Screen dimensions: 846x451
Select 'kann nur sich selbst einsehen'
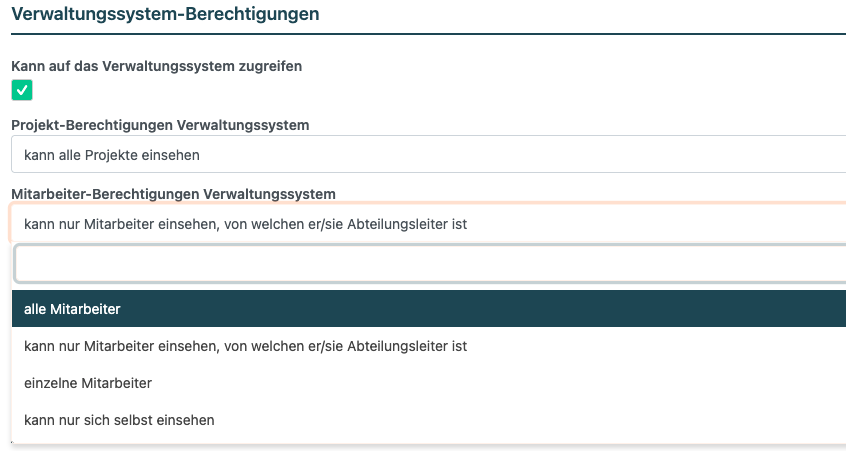[x=119, y=420]
